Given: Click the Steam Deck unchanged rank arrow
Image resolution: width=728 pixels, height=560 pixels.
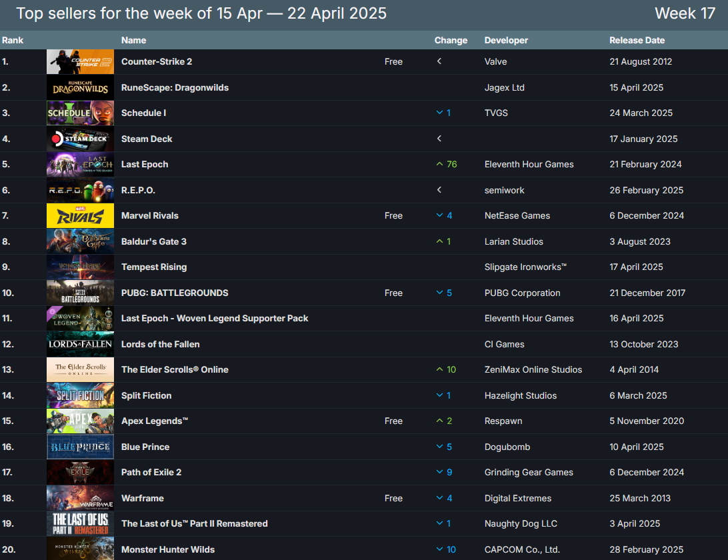Looking at the screenshot, I should (x=439, y=139).
